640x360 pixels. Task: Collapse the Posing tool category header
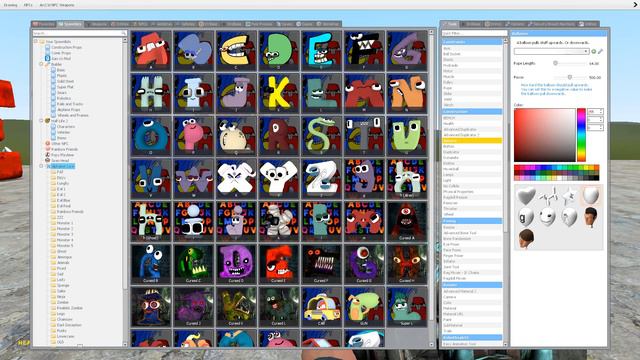tap(472, 221)
